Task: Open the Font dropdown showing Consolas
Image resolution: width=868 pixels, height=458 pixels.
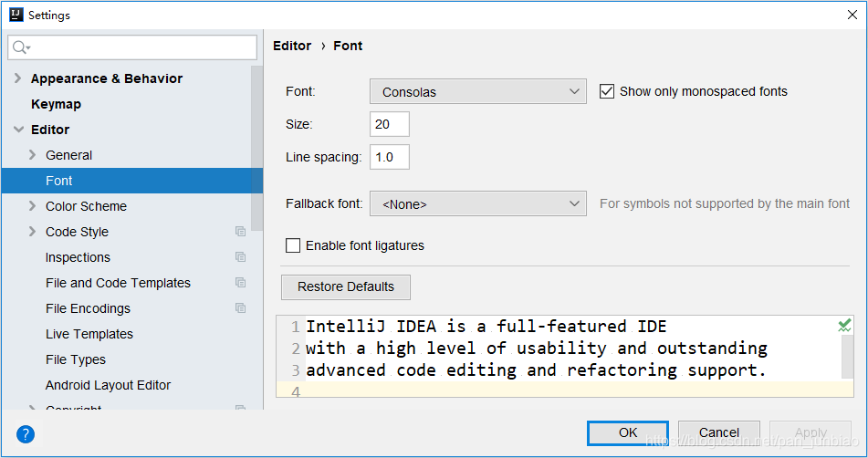Action: (x=477, y=91)
